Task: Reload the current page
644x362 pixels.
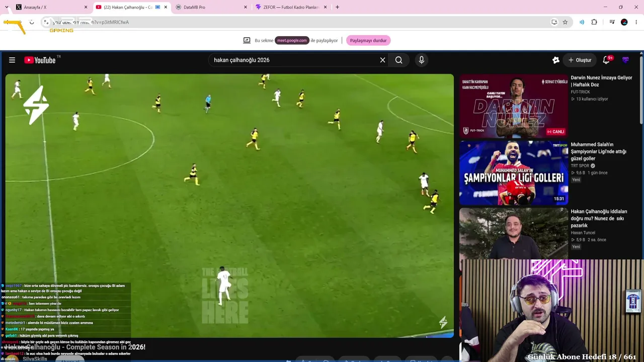Action: click(32, 22)
